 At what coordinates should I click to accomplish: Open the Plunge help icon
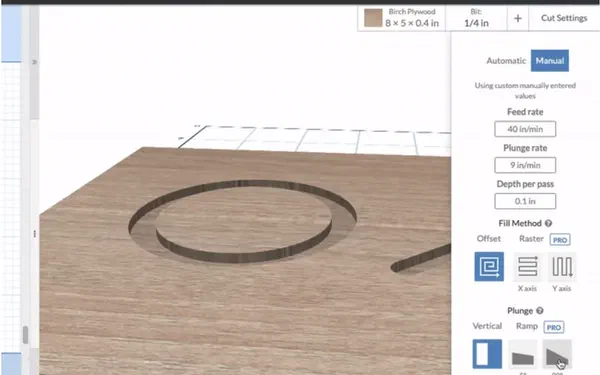click(540, 311)
